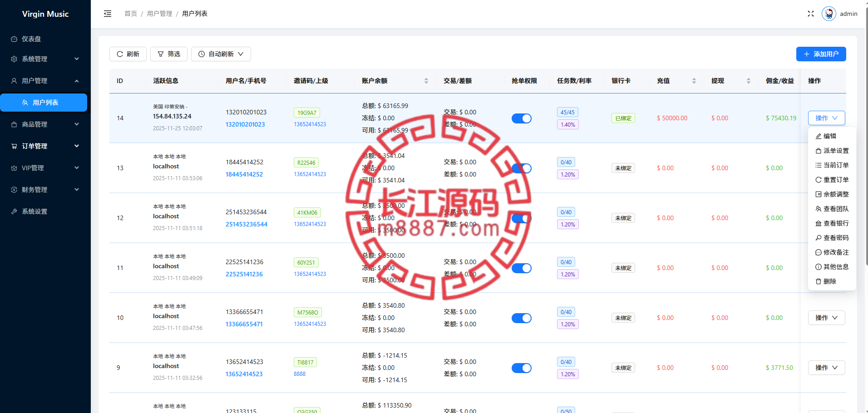Click the 商品管理 bag icon
Viewport: 868px width, 413px height.
tap(14, 124)
